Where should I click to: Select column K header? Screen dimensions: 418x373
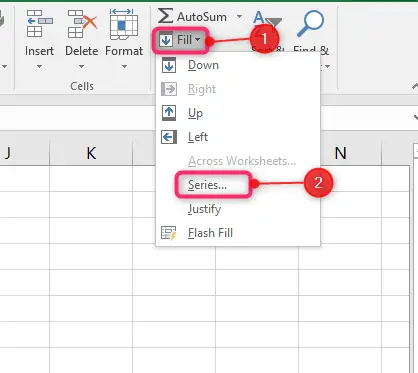pos(91,153)
